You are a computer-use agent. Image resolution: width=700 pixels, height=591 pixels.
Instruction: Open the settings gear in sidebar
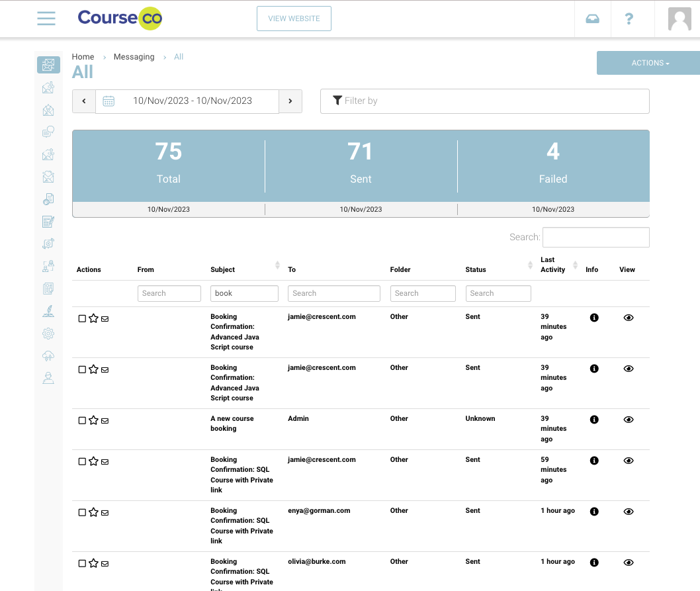[x=48, y=334]
